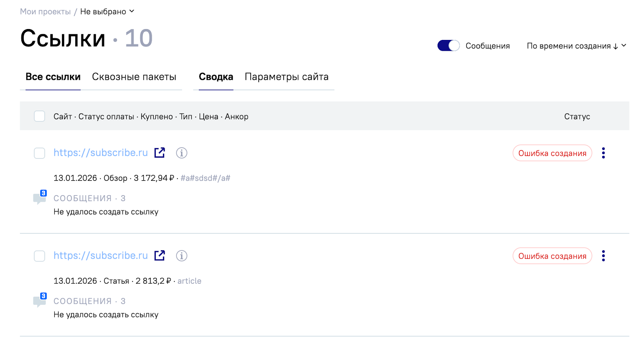The width and height of the screenshot is (644, 339).
Task: Show info icon for first subscribe.ru link
Action: (x=182, y=153)
